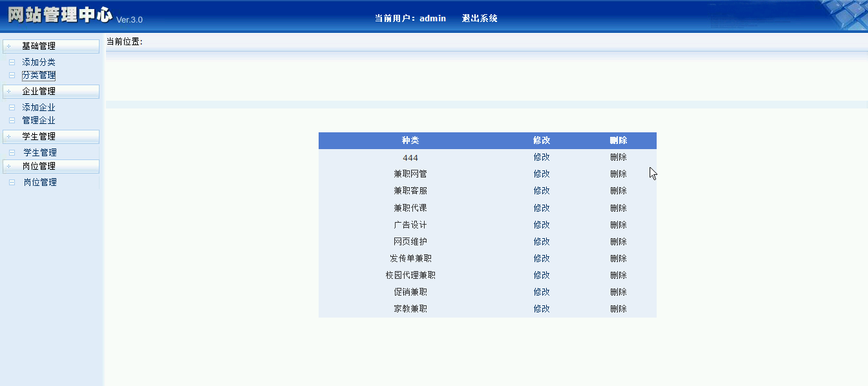
Task: Click the icon beside 分类管理
Action: click(x=12, y=76)
